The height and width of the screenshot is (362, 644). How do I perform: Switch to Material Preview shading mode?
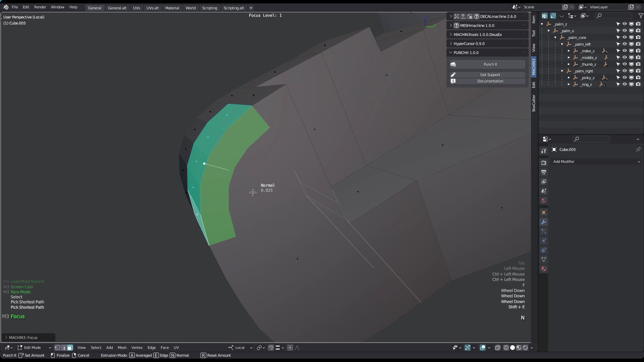519,348
